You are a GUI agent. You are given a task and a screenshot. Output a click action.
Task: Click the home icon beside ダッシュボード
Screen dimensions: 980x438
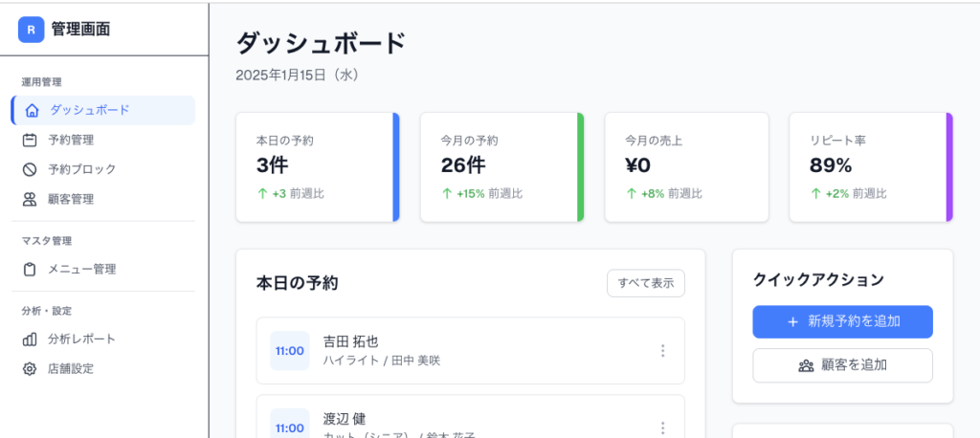[x=32, y=110]
